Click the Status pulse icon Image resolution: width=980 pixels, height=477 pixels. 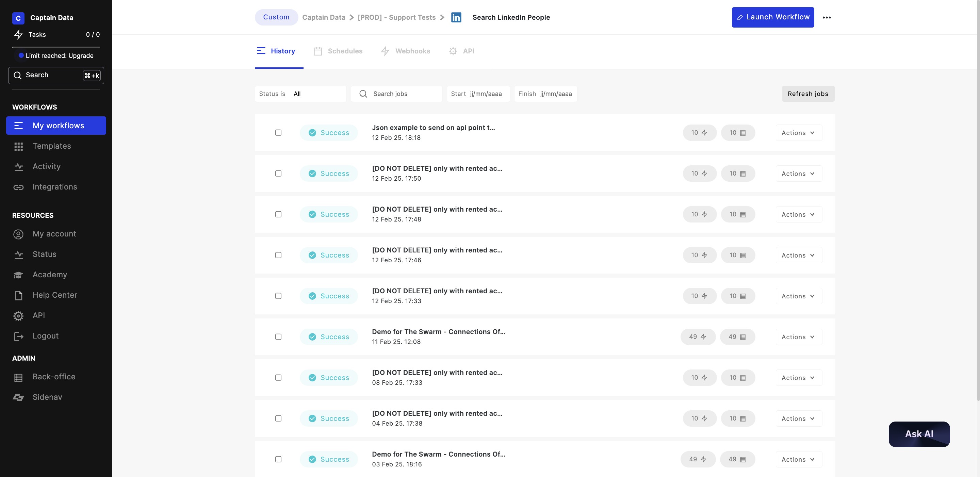[x=18, y=254]
